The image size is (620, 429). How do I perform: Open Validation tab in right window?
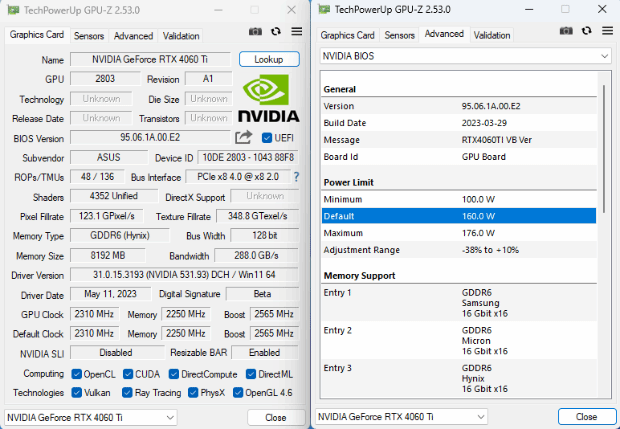point(492,35)
